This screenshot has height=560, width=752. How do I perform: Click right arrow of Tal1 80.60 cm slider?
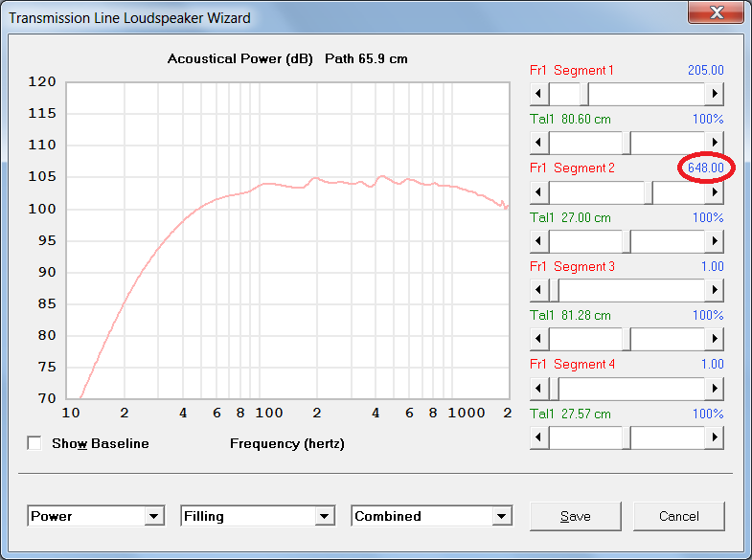click(714, 143)
